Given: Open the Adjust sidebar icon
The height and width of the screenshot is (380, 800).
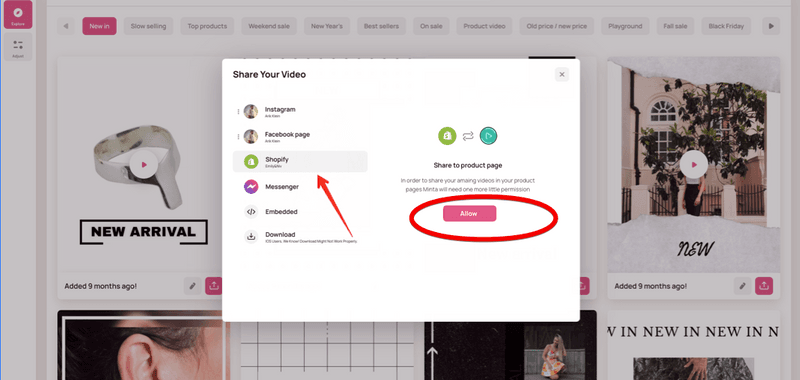Looking at the screenshot, I should tap(18, 47).
